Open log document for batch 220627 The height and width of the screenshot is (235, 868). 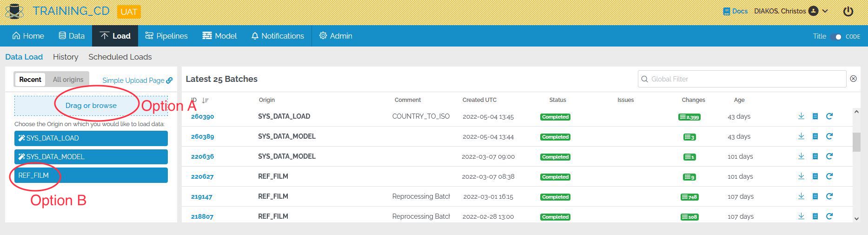point(815,176)
